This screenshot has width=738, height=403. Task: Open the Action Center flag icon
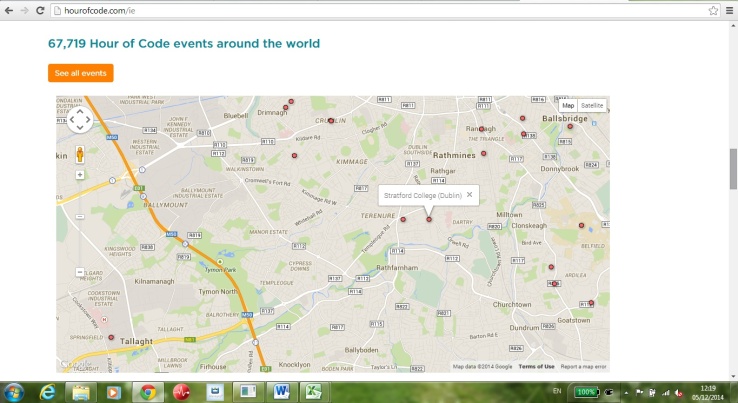[x=639, y=392]
